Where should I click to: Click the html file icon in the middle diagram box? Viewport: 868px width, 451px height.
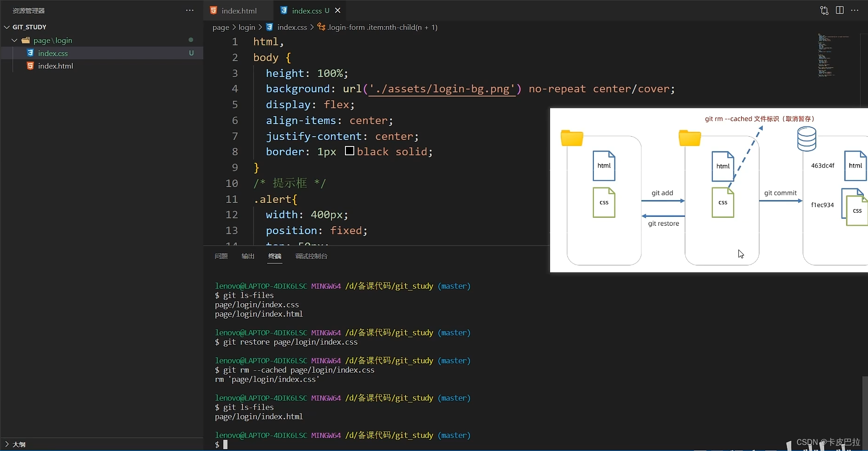point(723,166)
